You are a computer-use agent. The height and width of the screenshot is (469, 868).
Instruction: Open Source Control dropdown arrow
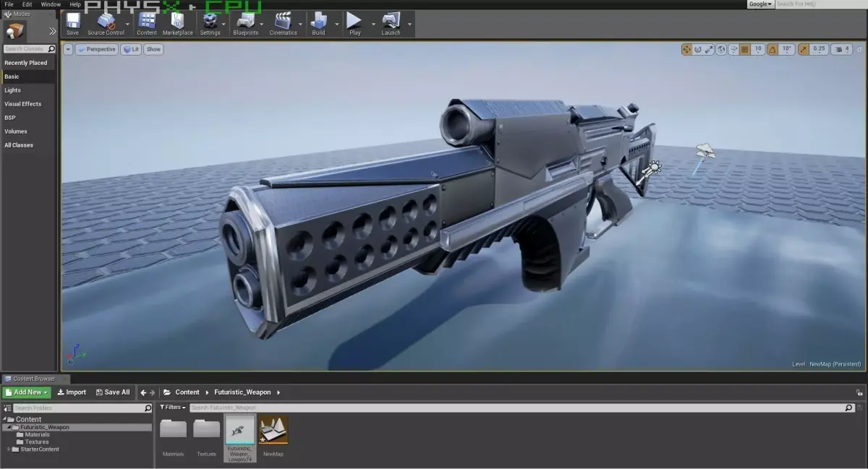[128, 24]
